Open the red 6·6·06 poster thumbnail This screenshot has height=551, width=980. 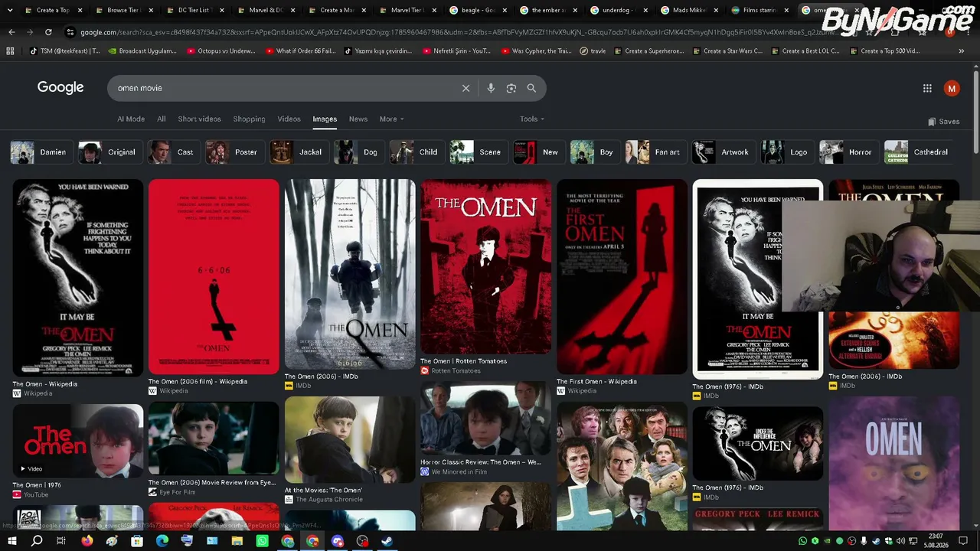(214, 277)
